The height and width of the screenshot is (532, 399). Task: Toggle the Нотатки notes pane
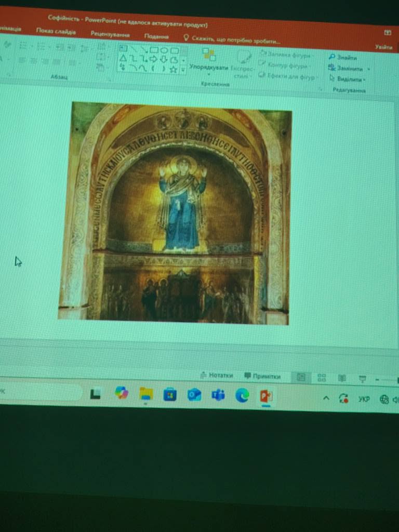[x=217, y=375]
